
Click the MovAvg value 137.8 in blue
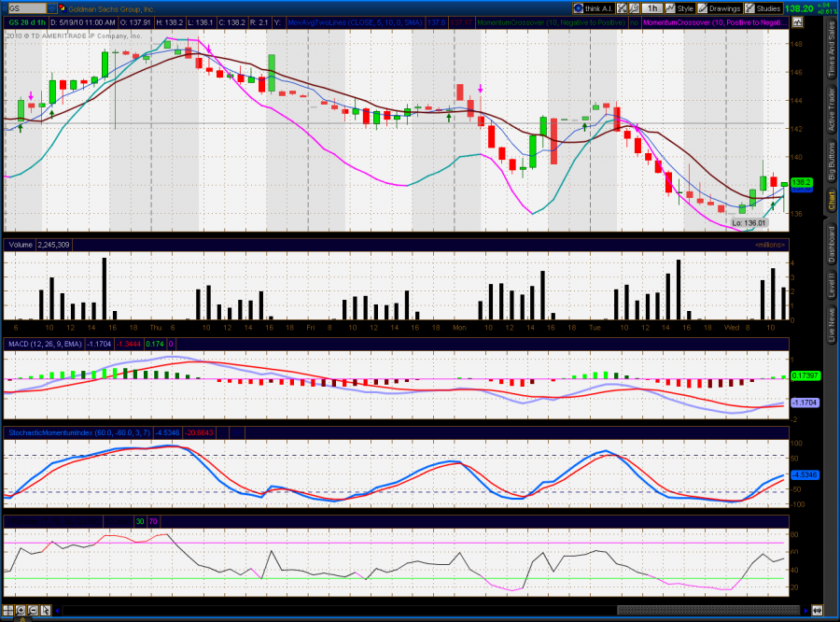point(437,22)
